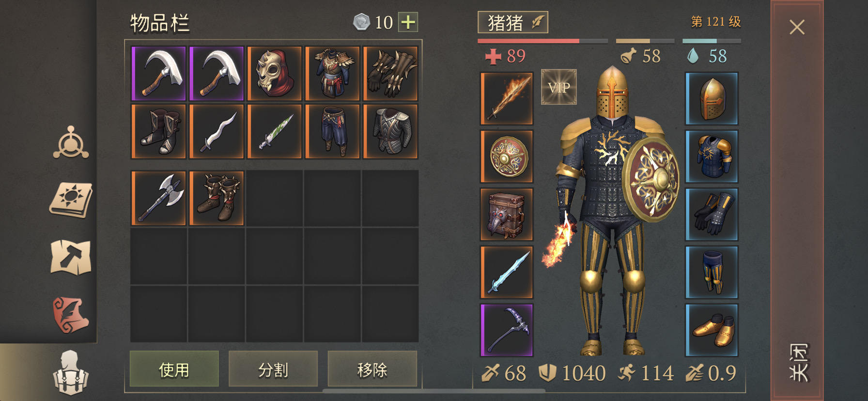Open the equipped ice sword slot

click(x=507, y=272)
